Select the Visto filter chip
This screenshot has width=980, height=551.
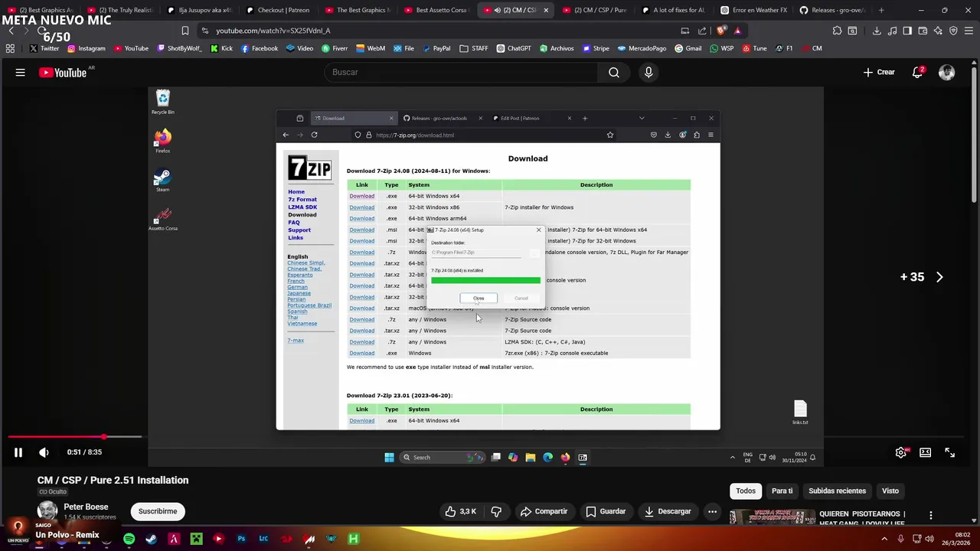[890, 491]
